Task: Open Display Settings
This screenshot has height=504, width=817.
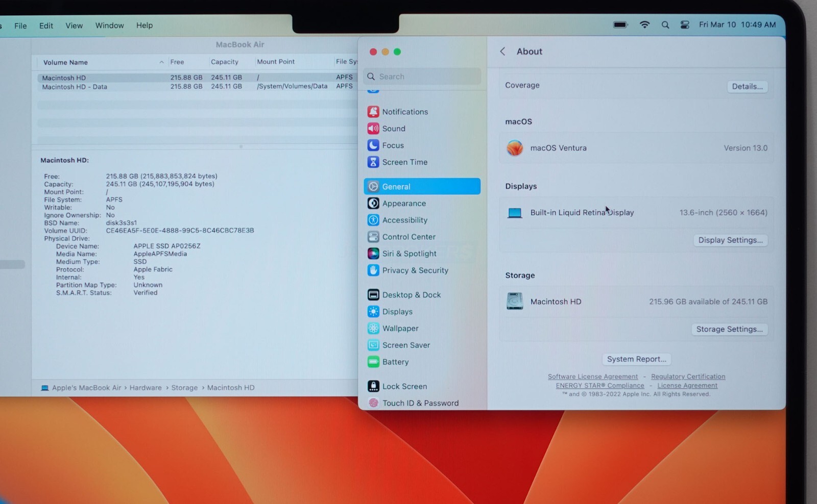Action: [x=730, y=240]
